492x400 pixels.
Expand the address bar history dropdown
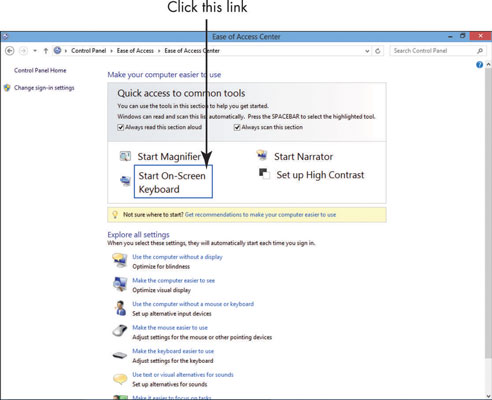tap(367, 51)
